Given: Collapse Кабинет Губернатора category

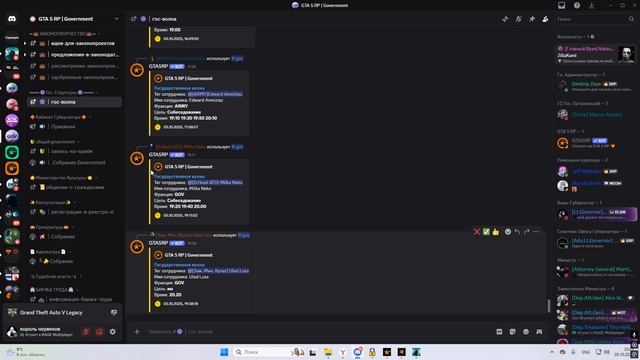Looking at the screenshot, I should click(x=60, y=117).
